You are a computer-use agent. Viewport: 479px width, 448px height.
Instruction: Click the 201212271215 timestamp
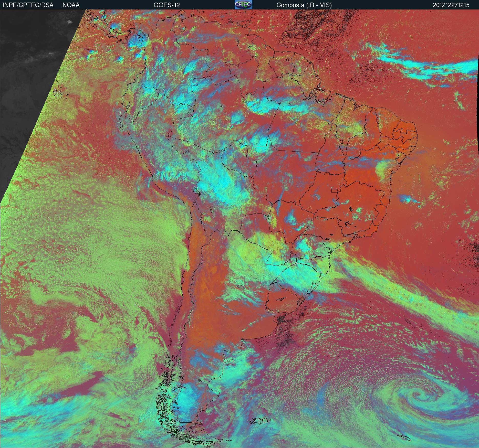pos(451,5)
